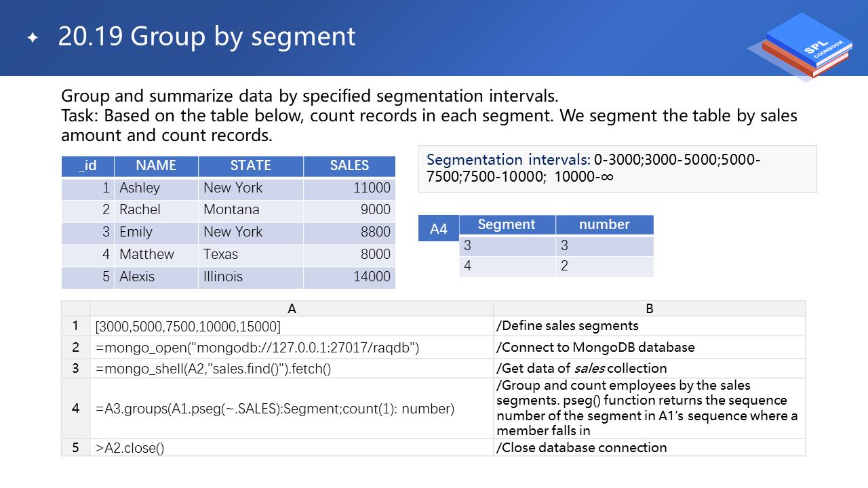Screen dimensions: 868x488
Task: Click the number header in result table
Action: tap(604, 224)
